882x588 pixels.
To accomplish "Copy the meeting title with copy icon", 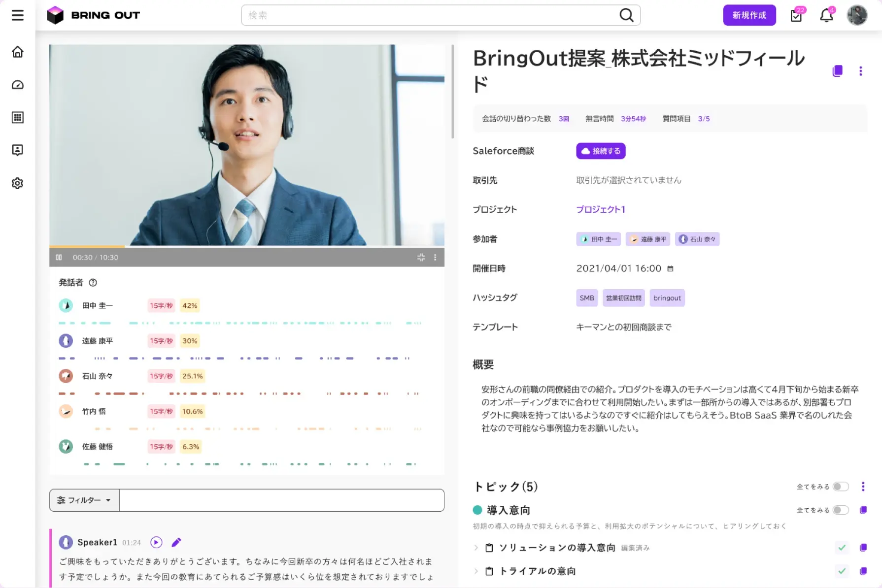I will [837, 71].
